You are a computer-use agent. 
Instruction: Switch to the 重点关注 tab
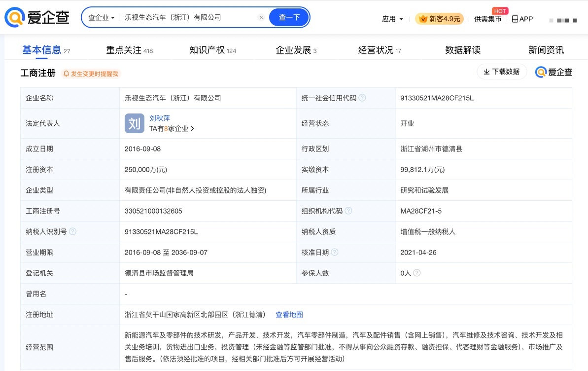(x=129, y=50)
